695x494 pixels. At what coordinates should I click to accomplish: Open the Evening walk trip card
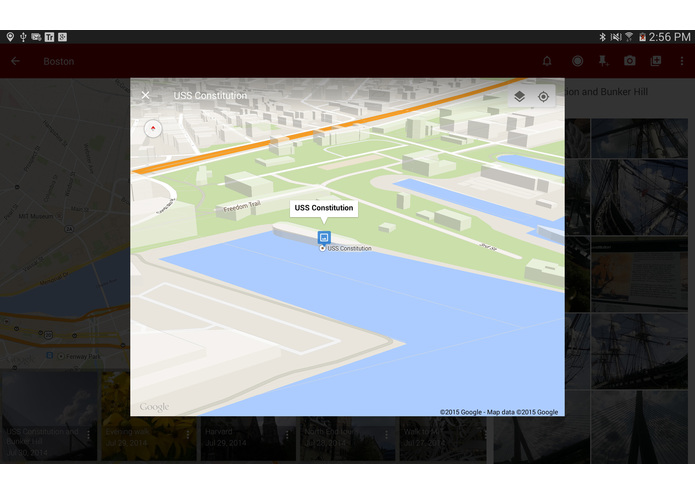point(148,417)
